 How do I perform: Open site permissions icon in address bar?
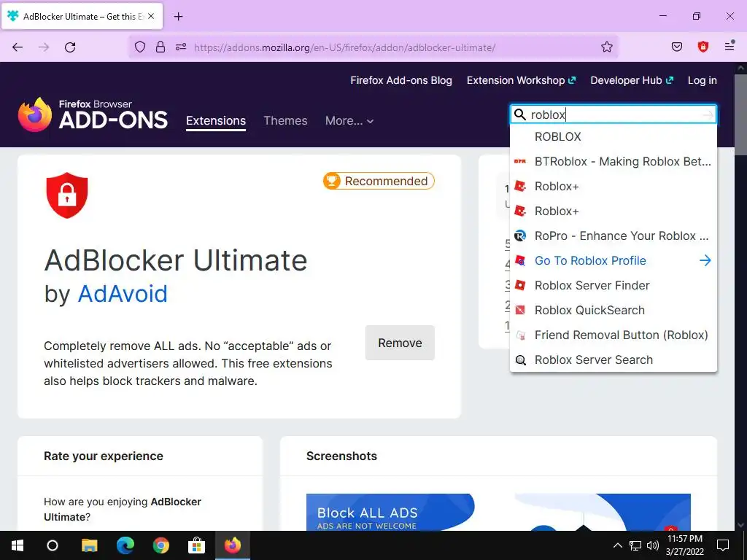coord(181,47)
